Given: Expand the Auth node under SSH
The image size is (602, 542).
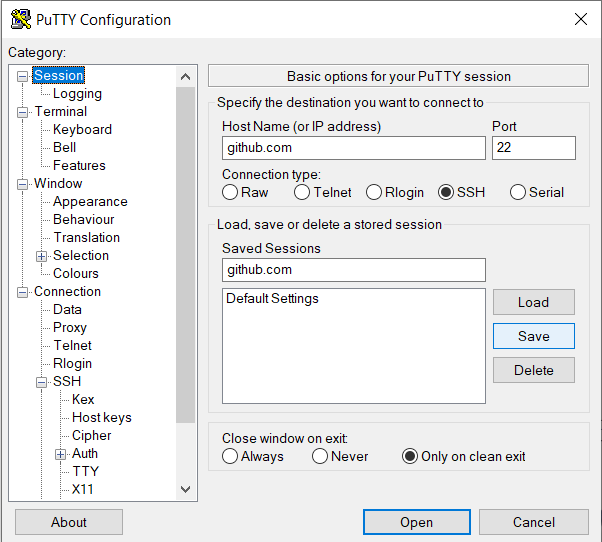Looking at the screenshot, I should click(60, 454).
